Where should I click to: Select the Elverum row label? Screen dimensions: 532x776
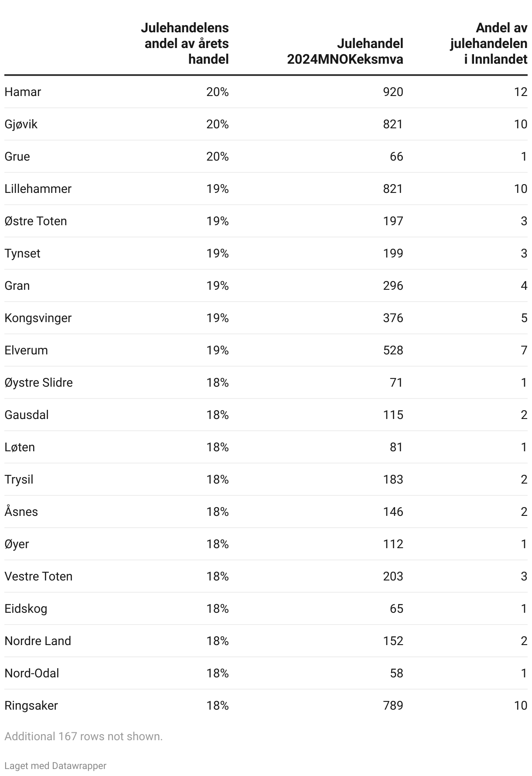26,350
